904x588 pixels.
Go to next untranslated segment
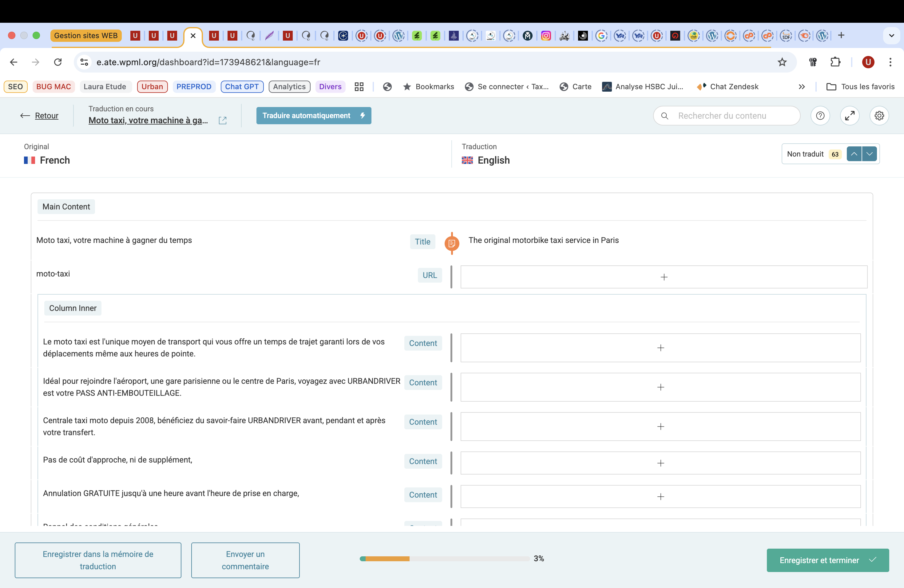pyautogui.click(x=870, y=154)
